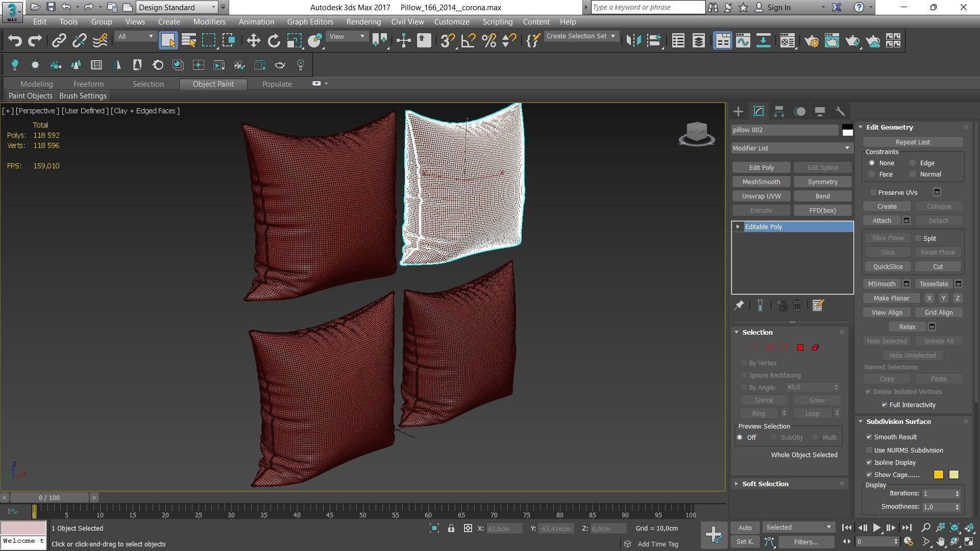Click the Mirror tool icon

[633, 41]
